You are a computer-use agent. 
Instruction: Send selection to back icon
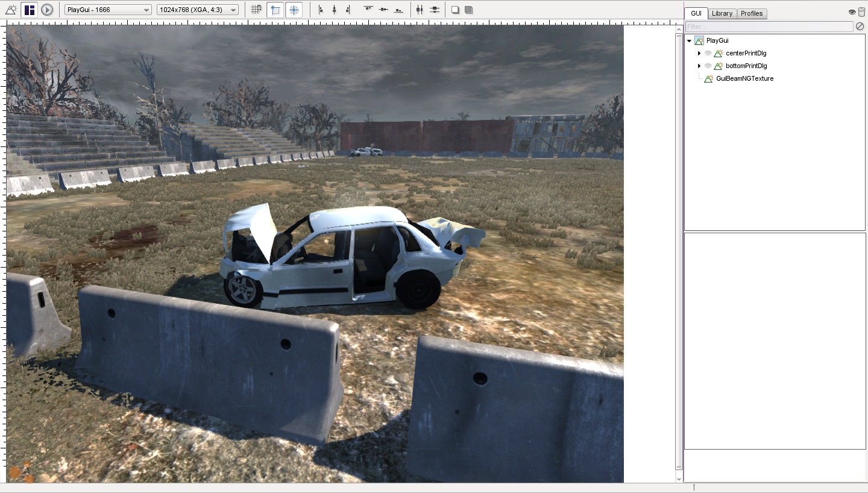tap(456, 10)
